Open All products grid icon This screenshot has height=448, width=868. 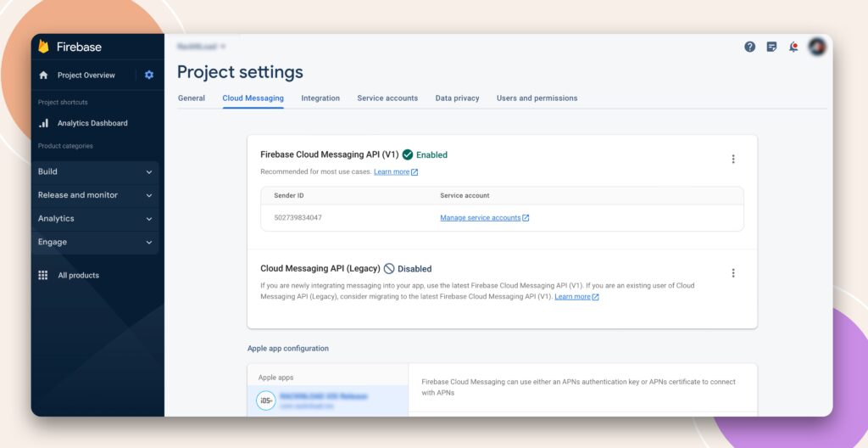(43, 276)
